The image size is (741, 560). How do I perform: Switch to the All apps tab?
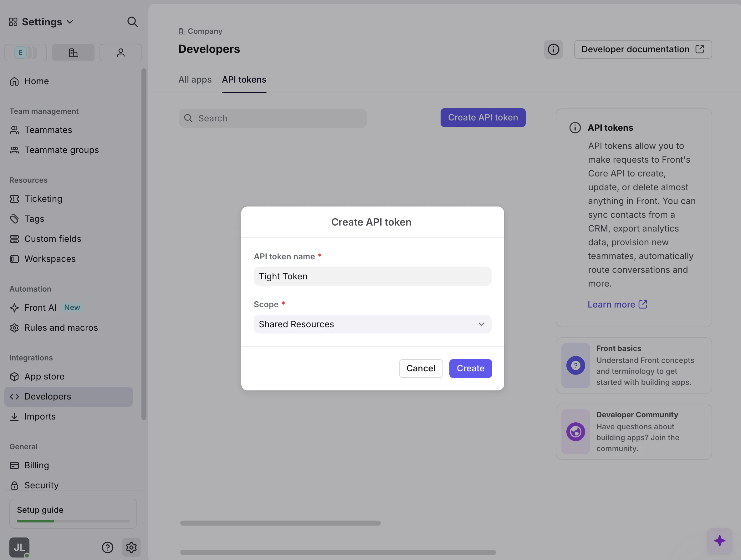tap(195, 79)
